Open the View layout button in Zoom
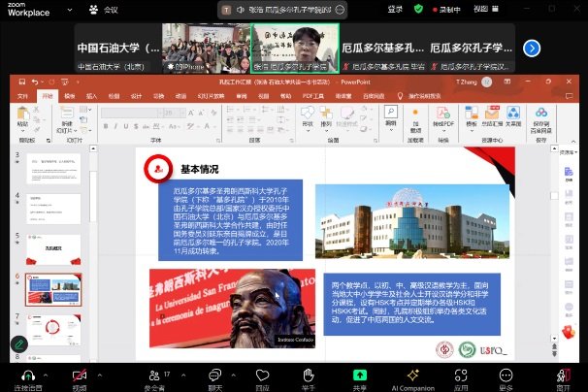This screenshot has height=392, width=588. pos(486,9)
